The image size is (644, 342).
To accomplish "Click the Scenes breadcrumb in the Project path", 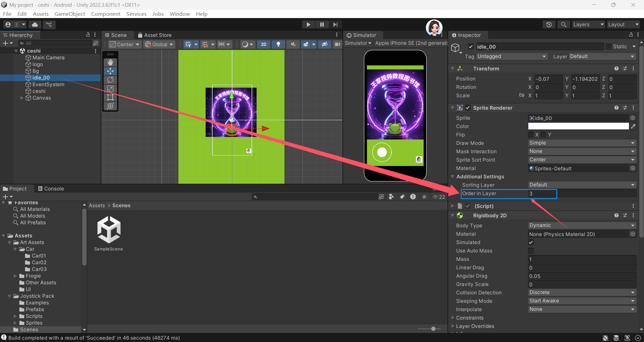I will click(121, 206).
